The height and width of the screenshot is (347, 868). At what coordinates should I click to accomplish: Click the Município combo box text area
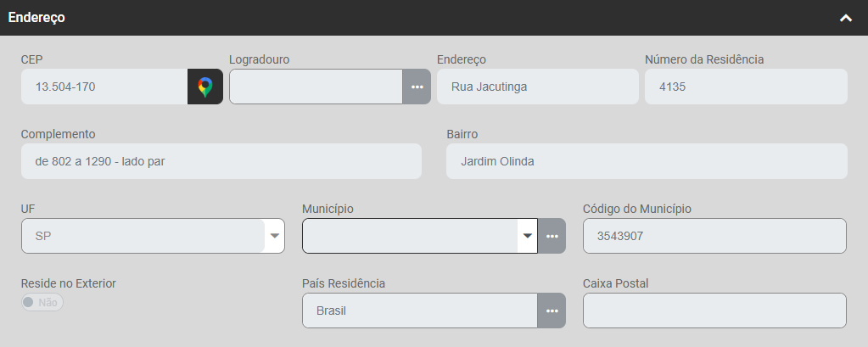pos(410,236)
